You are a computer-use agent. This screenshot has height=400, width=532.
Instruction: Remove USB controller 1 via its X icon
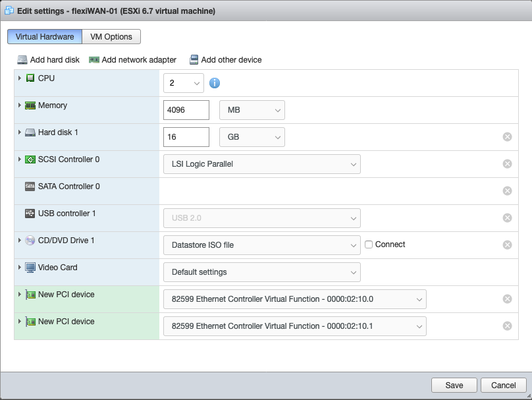507,218
